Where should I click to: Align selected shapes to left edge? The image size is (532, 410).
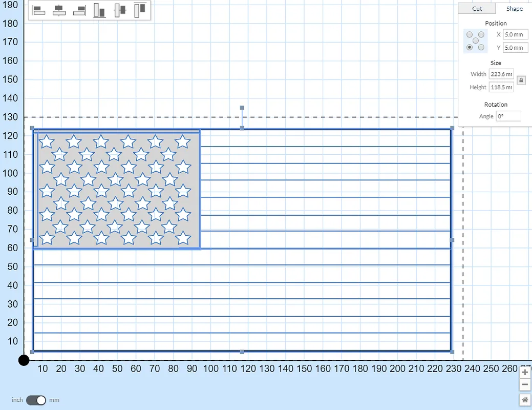coord(39,10)
